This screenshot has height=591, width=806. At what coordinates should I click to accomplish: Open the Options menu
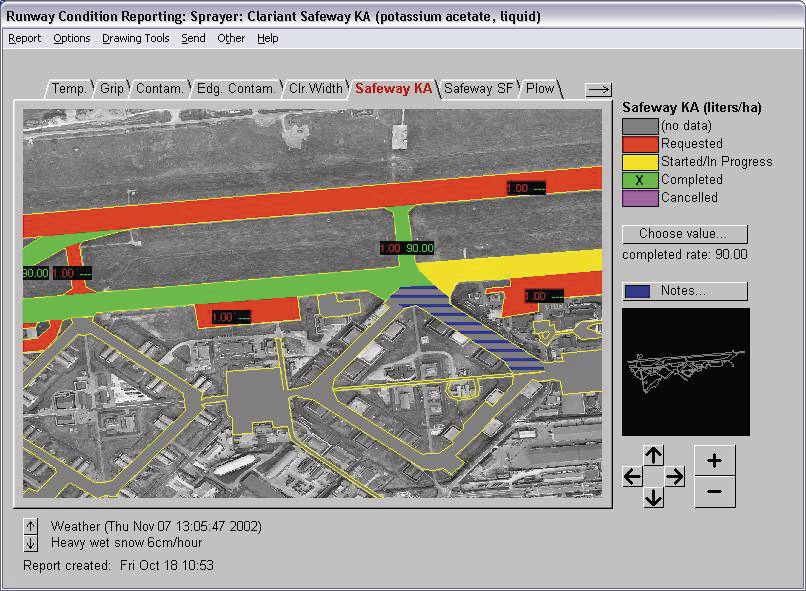(72, 38)
